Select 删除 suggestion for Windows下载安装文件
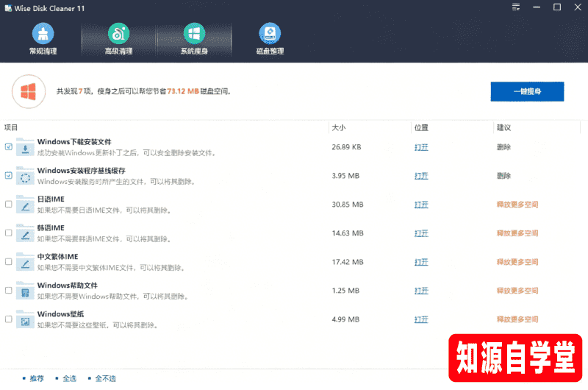 tap(503, 147)
